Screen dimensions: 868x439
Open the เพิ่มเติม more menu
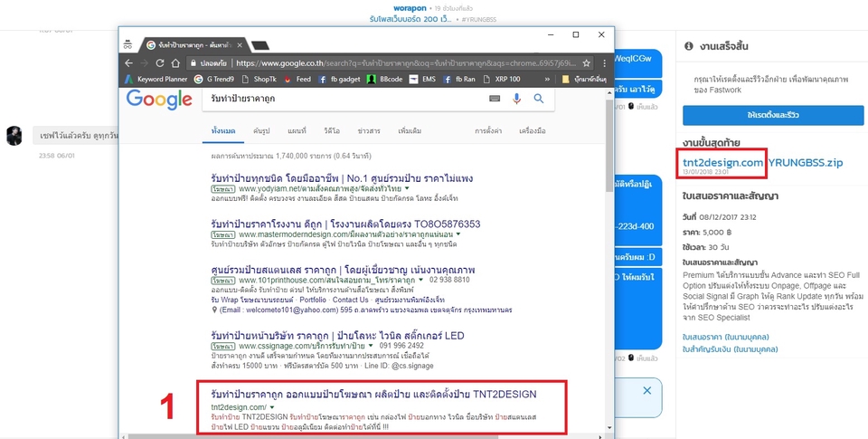tap(410, 131)
